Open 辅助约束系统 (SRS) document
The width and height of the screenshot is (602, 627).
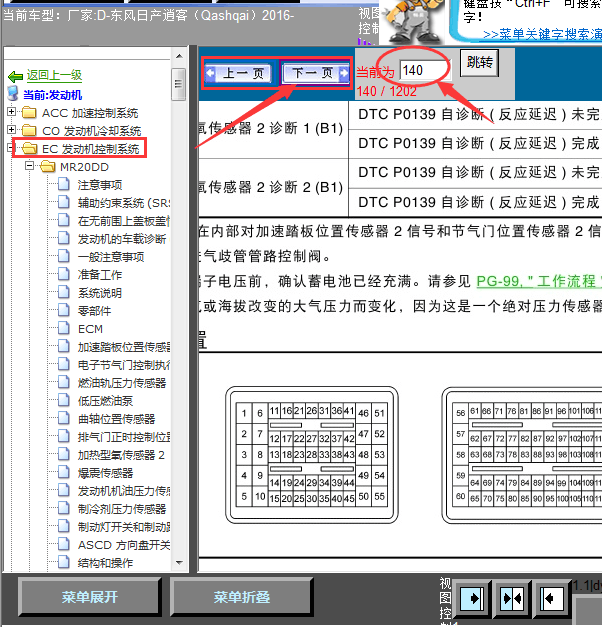[x=124, y=203]
